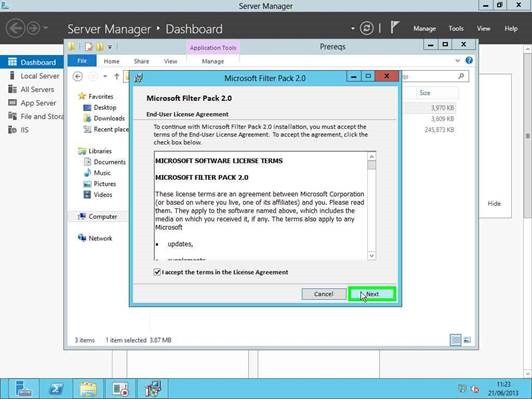Open the Share ribbon tab in Prereqs
Viewport: 532px width, 399px height.
(x=141, y=61)
